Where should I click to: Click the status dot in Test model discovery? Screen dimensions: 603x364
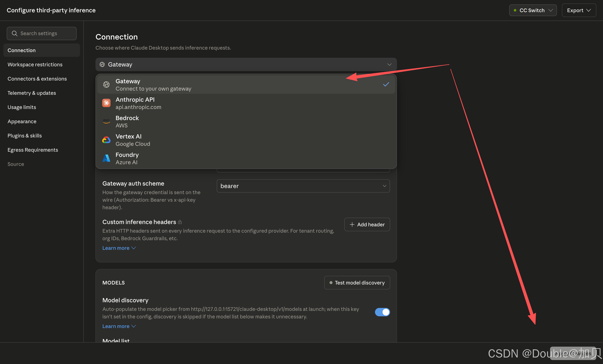[x=331, y=283]
